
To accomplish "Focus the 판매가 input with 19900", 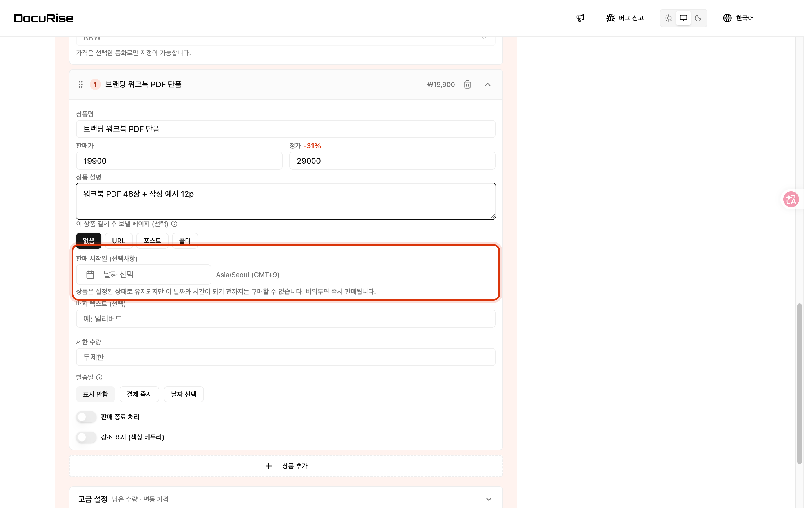I will click(179, 161).
